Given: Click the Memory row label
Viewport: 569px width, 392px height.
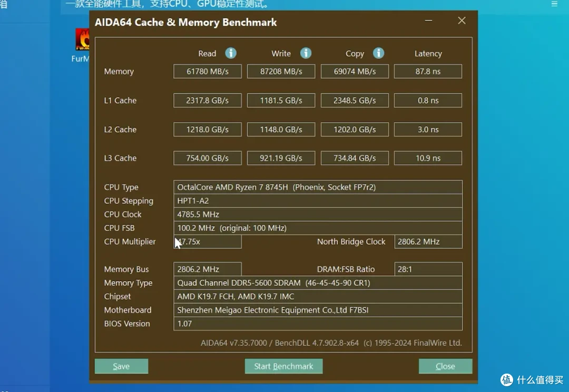Looking at the screenshot, I should tap(119, 72).
